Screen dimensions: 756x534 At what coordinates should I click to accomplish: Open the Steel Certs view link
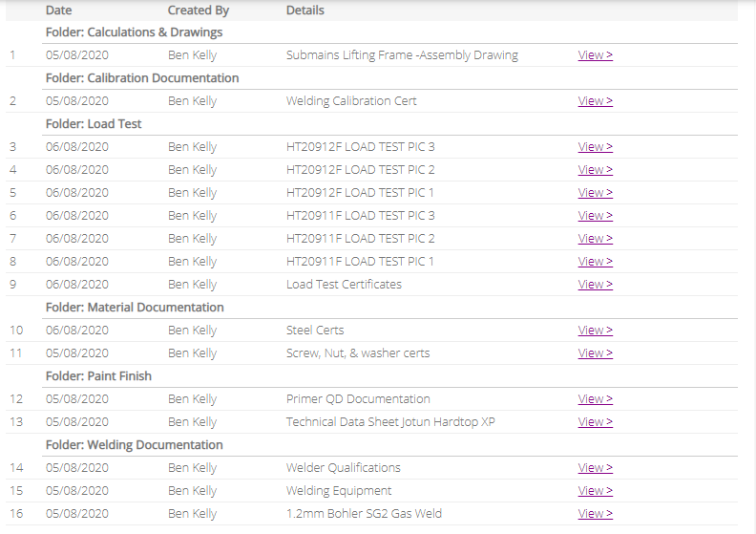pos(595,331)
